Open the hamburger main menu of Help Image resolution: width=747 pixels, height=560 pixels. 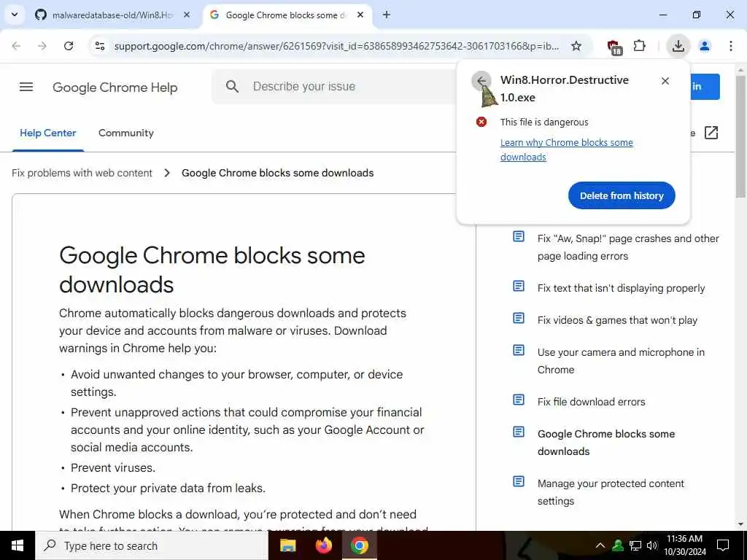(x=26, y=87)
